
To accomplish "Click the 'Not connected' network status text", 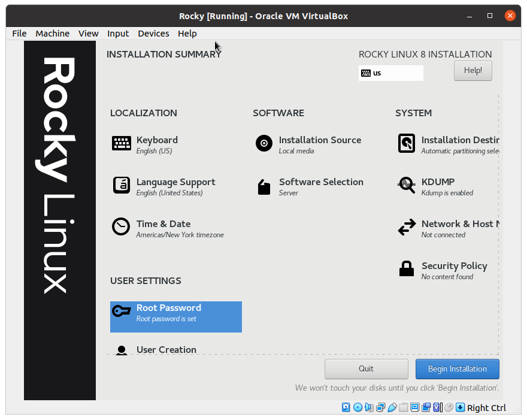I will [443, 235].
